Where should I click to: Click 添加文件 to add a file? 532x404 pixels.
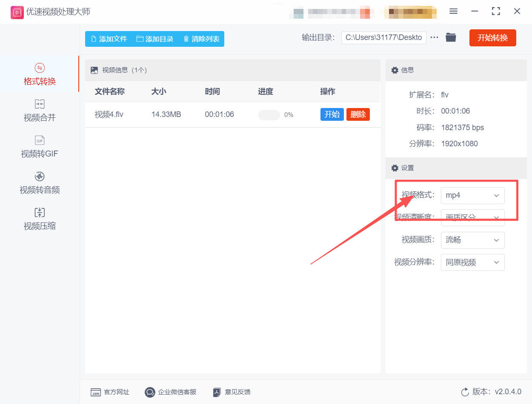point(108,38)
